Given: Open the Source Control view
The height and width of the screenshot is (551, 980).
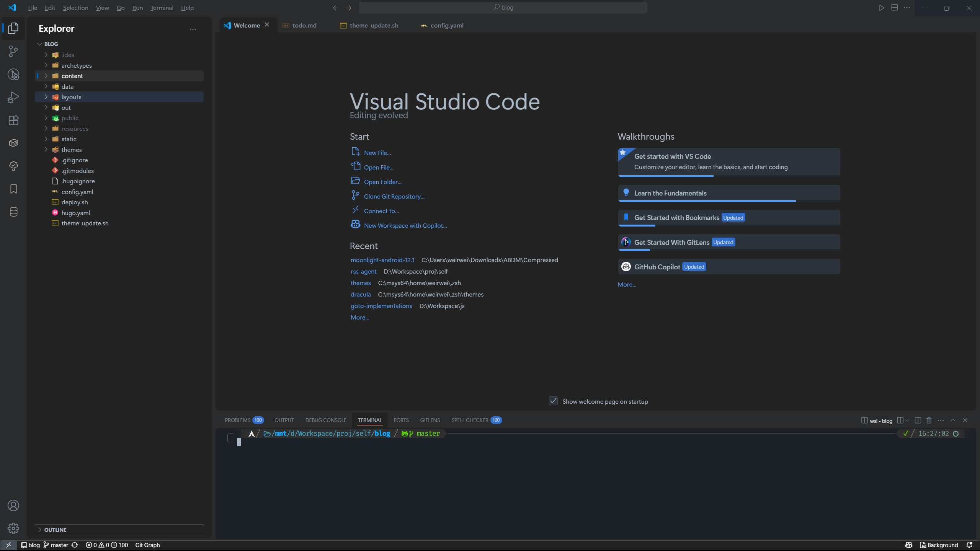Looking at the screenshot, I should [13, 51].
